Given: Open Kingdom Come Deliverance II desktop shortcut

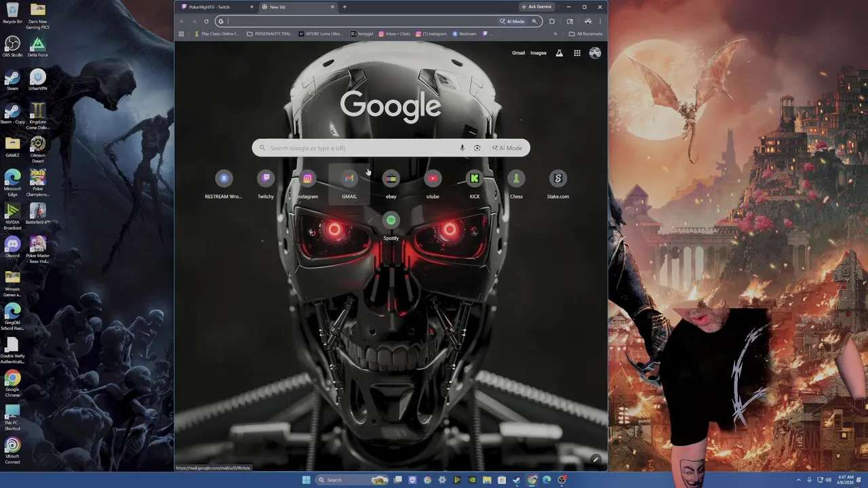Looking at the screenshot, I should pyautogui.click(x=38, y=117).
